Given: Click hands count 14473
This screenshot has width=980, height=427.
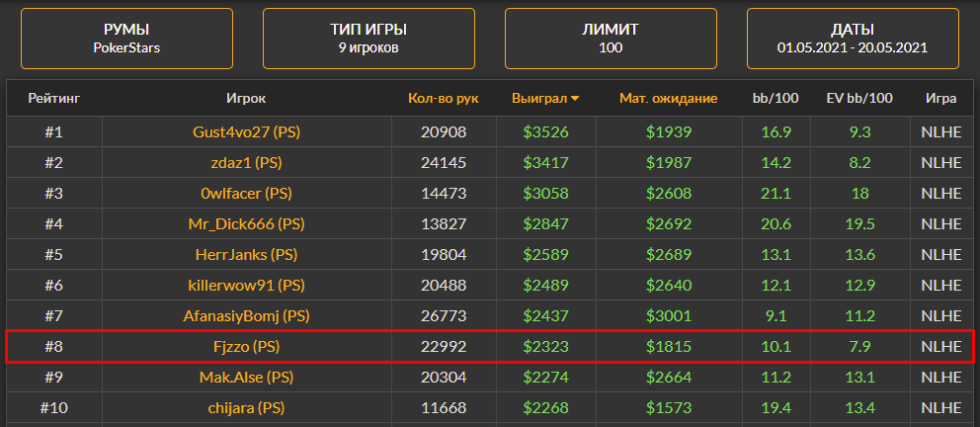Looking at the screenshot, I should (444, 193).
